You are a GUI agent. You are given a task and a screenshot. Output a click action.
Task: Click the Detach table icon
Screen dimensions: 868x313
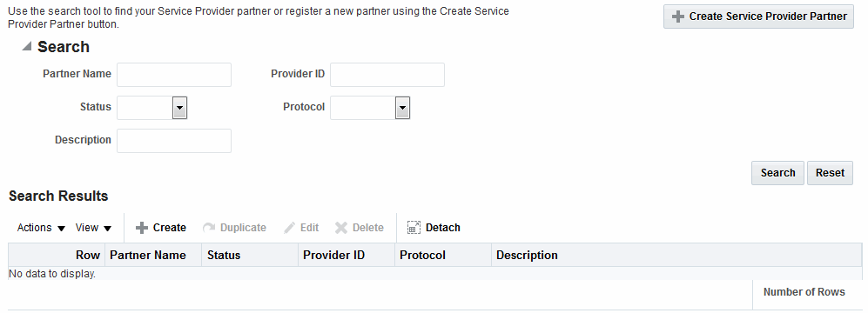414,228
